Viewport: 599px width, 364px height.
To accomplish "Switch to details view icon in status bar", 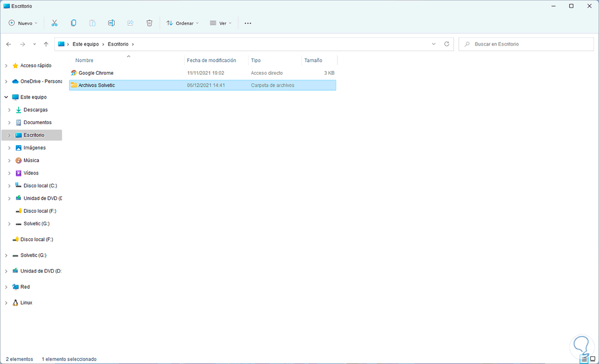I will coord(584,359).
